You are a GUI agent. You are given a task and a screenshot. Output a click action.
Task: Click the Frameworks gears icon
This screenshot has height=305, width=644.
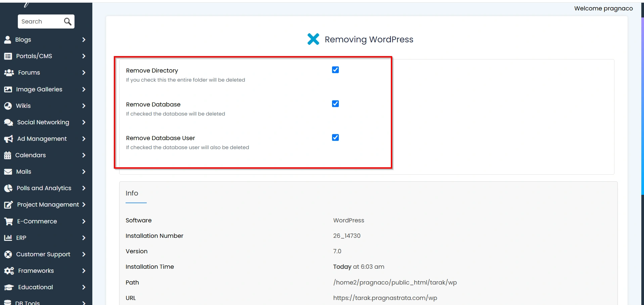pyautogui.click(x=9, y=271)
